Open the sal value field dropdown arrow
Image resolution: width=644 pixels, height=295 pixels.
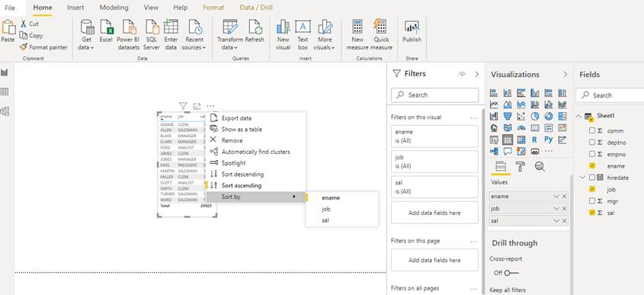tap(556, 220)
